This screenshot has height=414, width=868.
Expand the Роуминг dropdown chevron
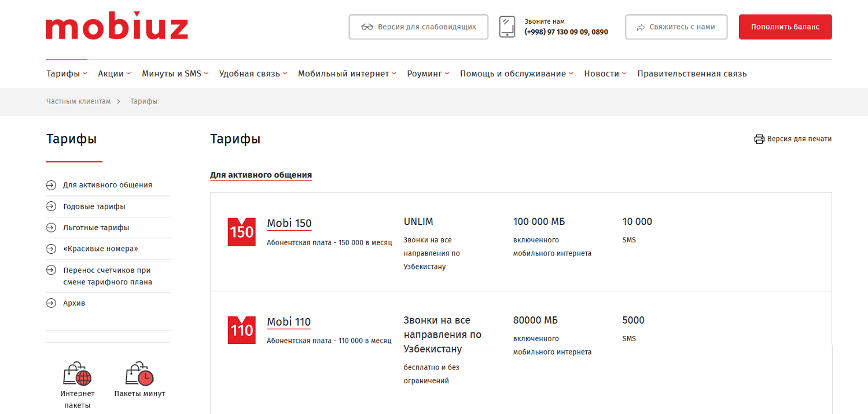tap(447, 73)
